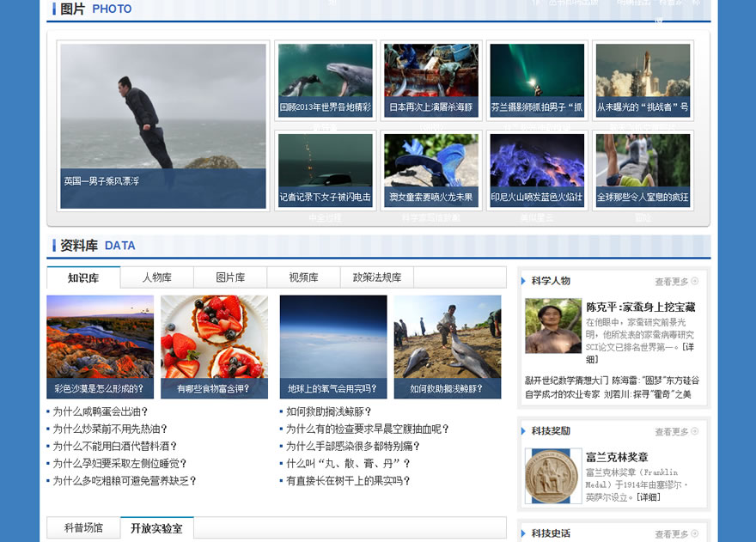Open link 为什么多吃粗粮可避免营养缺乏?

[x=125, y=481]
